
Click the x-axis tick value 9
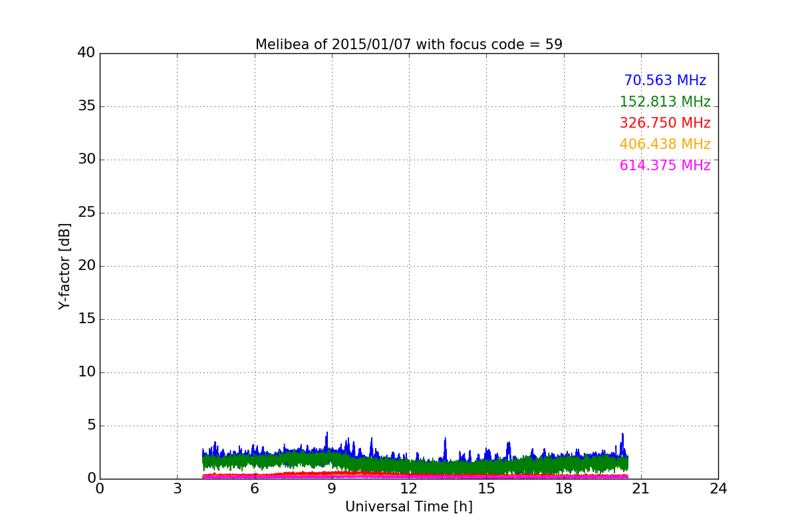click(332, 489)
